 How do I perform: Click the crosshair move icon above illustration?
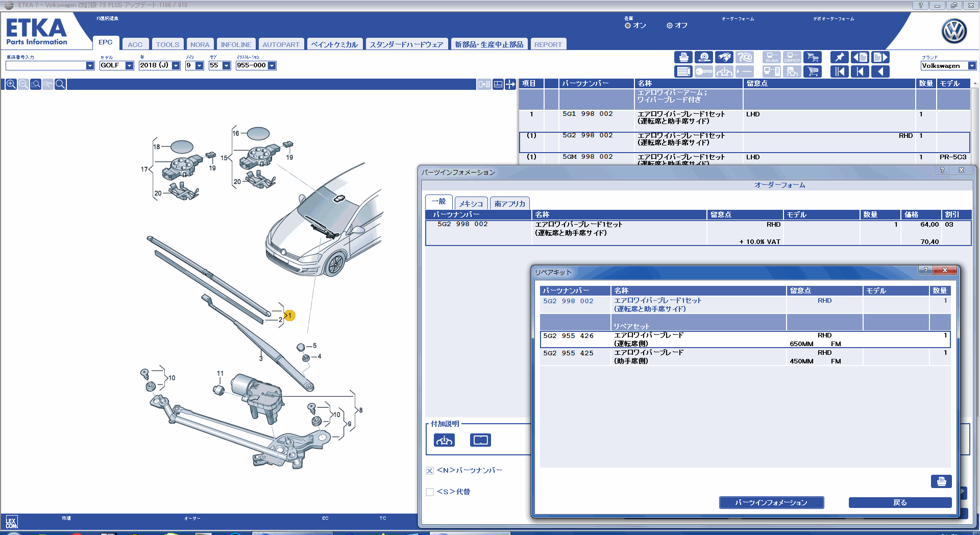tap(510, 84)
